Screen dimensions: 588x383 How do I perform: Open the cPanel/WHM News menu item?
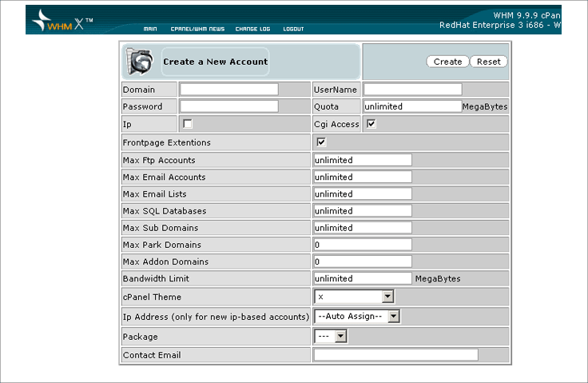coord(197,29)
